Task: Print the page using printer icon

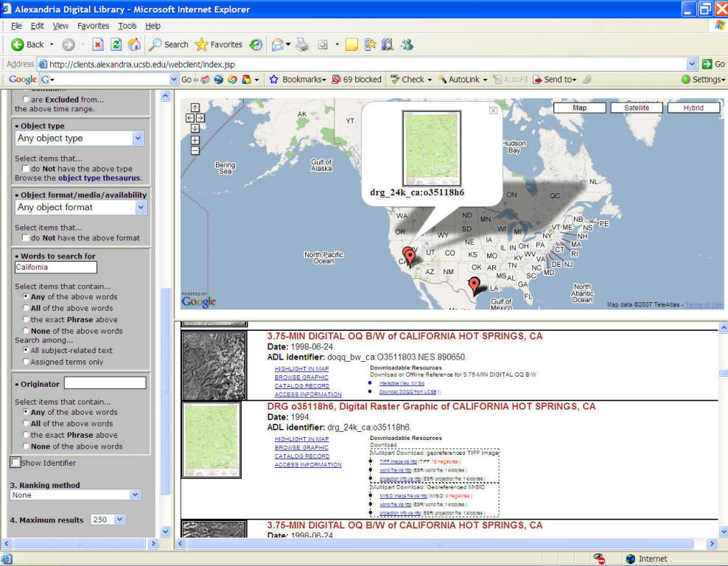Action: (302, 44)
